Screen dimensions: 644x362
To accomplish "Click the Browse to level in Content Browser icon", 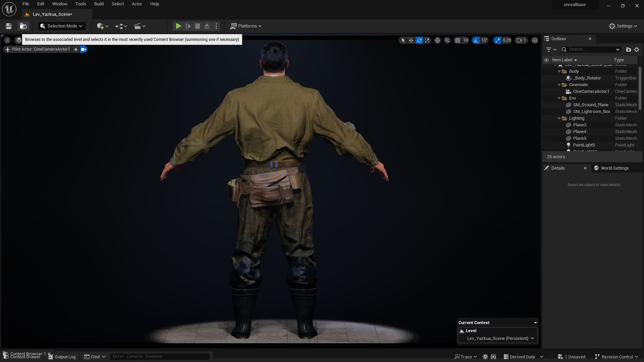I will [23, 26].
